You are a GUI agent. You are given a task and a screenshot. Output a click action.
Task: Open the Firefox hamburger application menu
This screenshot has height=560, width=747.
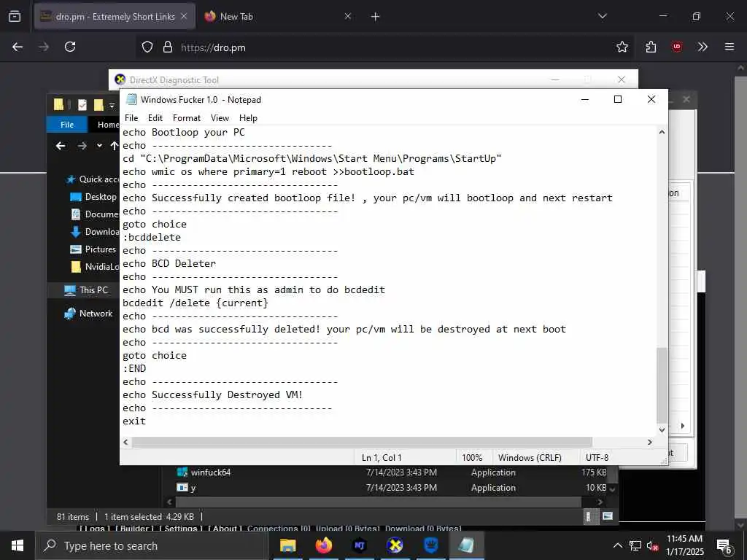tap(729, 47)
